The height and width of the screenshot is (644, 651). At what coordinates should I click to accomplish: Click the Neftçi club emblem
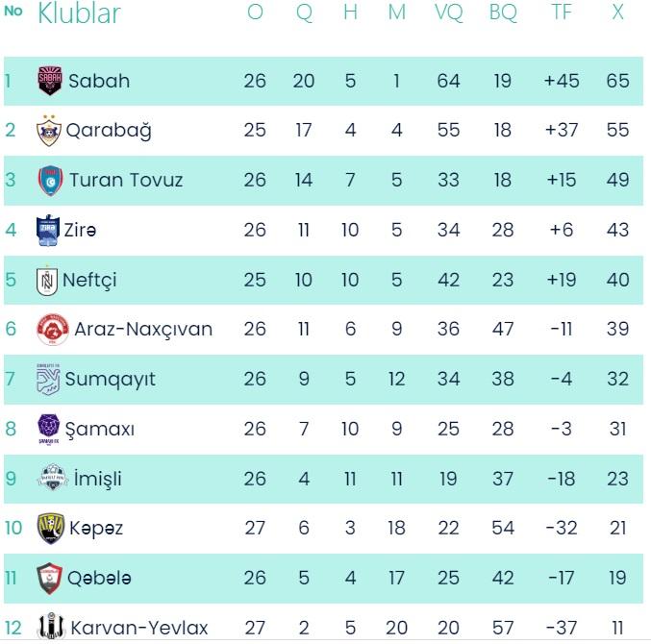point(46,281)
